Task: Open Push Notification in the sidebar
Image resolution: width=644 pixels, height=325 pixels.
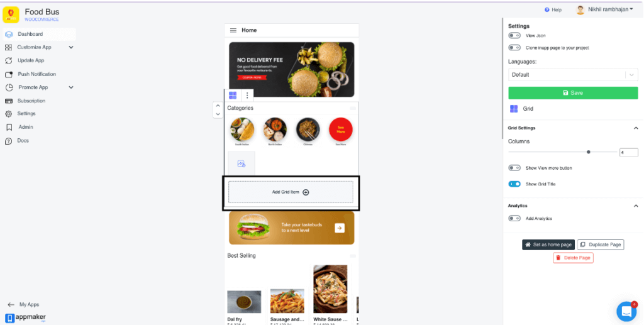Action: click(36, 74)
